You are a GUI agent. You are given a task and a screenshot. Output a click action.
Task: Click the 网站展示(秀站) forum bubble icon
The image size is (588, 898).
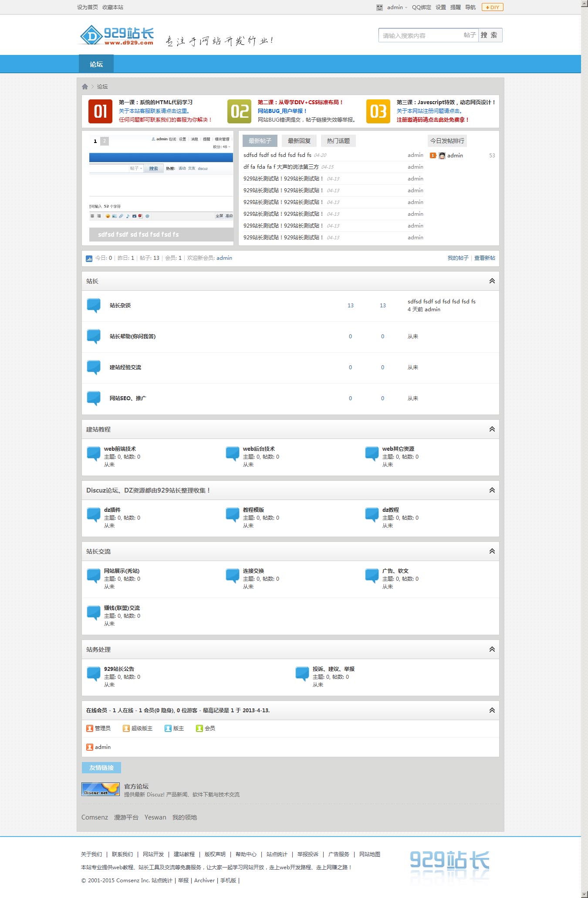coord(94,576)
